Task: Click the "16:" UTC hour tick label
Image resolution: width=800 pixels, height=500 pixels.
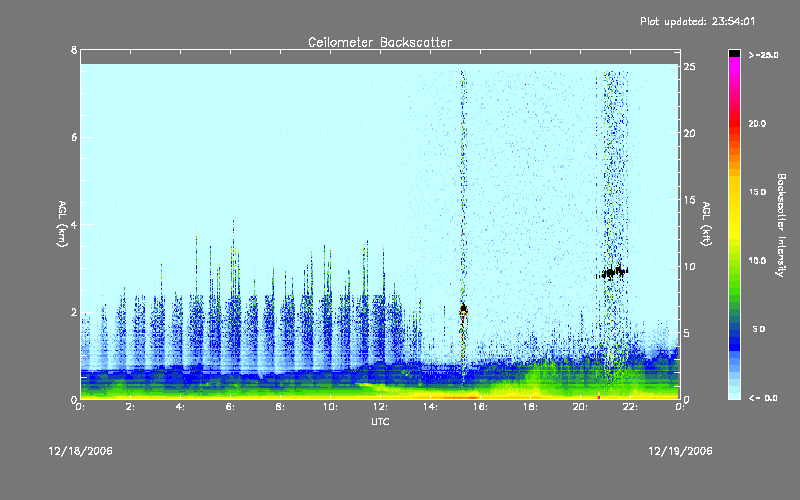Action: click(x=480, y=407)
